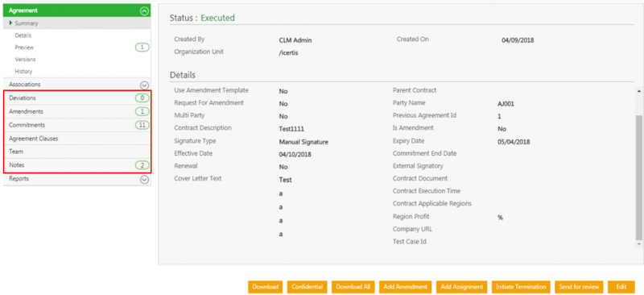The image size is (644, 295).
Task: Click the Agreement header title
Action: coord(23,10)
